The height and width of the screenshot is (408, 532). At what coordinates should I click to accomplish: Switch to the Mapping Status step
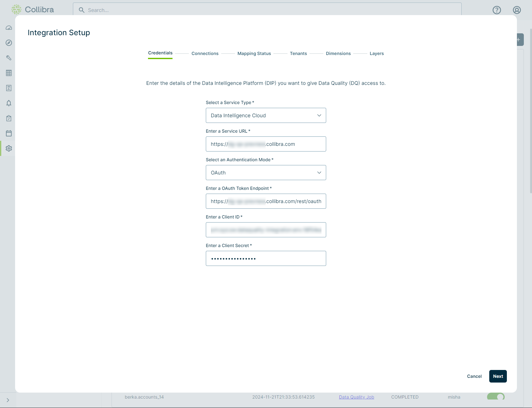[x=254, y=53]
